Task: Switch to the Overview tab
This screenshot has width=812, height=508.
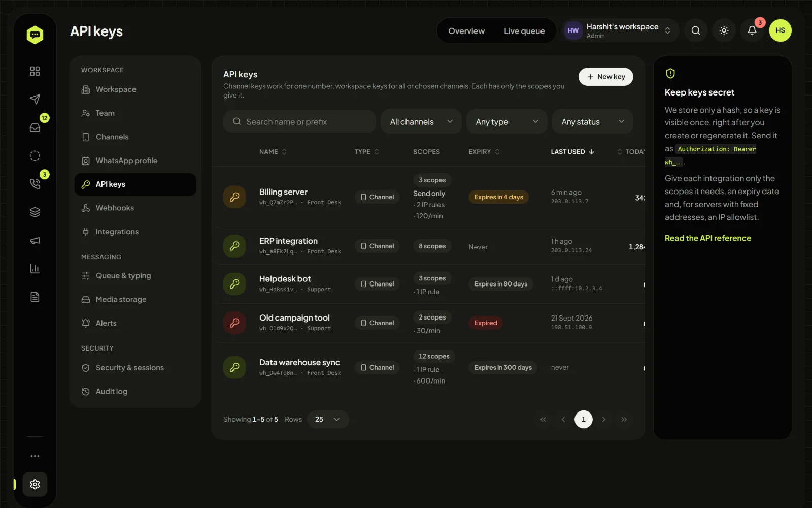Action: point(466,31)
